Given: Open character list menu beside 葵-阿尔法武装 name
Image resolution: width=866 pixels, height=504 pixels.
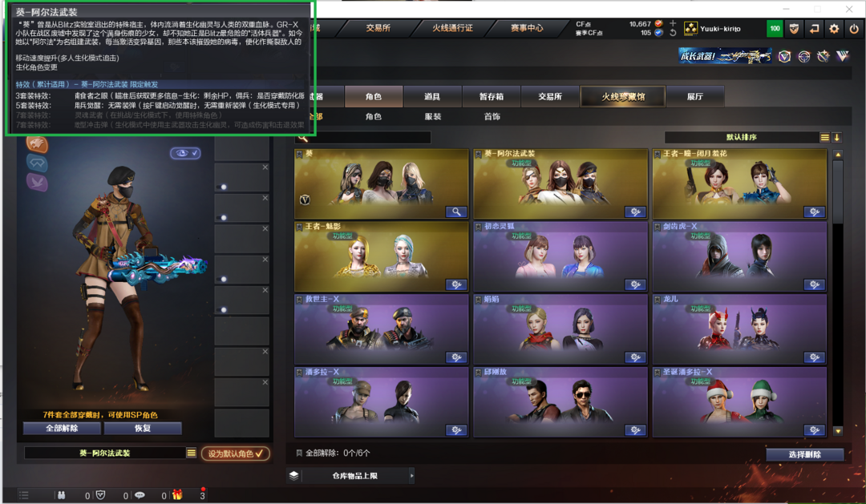Looking at the screenshot, I should [191, 454].
